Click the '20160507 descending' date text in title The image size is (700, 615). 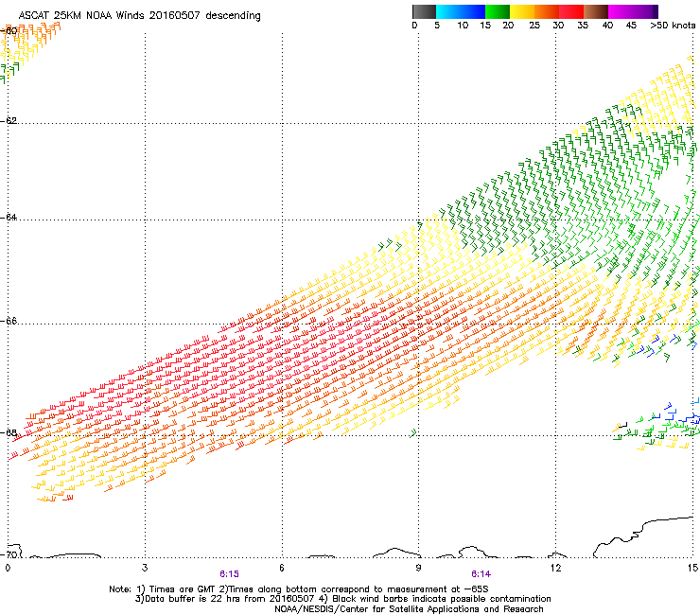[x=205, y=15]
